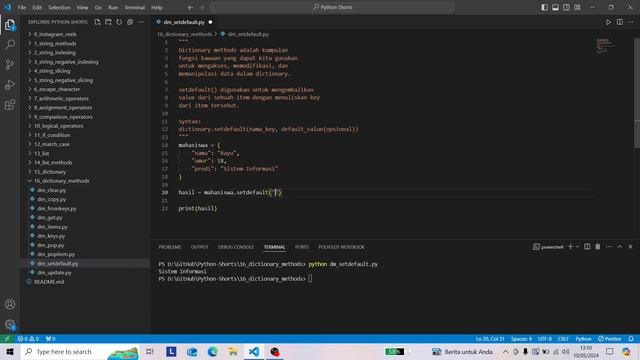Run the Python file with play button

point(608,22)
